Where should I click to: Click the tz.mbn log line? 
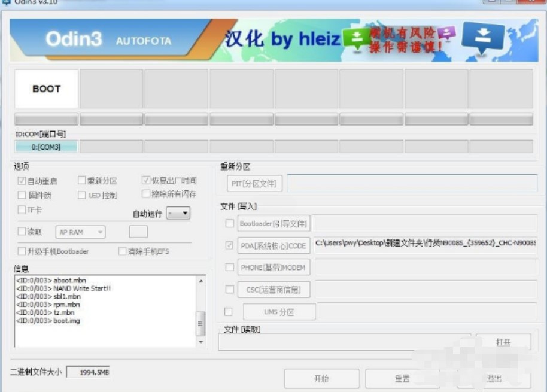click(x=45, y=312)
